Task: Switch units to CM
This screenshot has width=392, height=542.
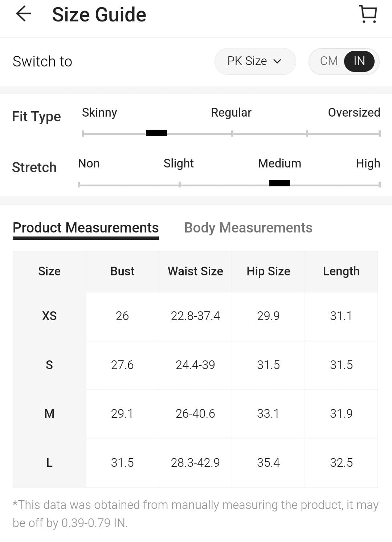Action: (329, 61)
